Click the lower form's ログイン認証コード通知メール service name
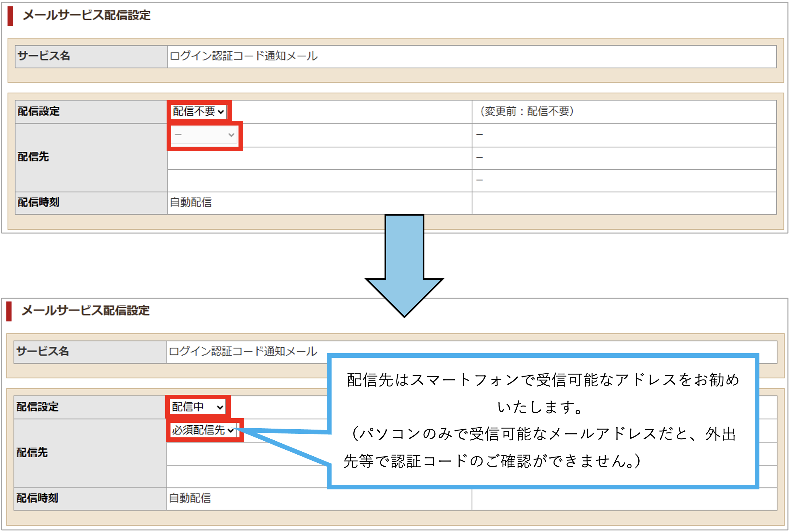790x532 pixels. point(243,352)
